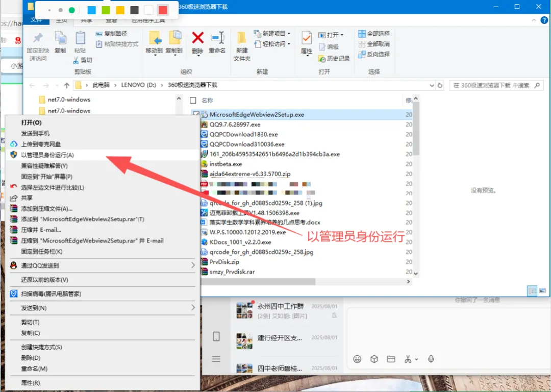
Task: Open the Move to dropdown
Action: [x=155, y=55]
